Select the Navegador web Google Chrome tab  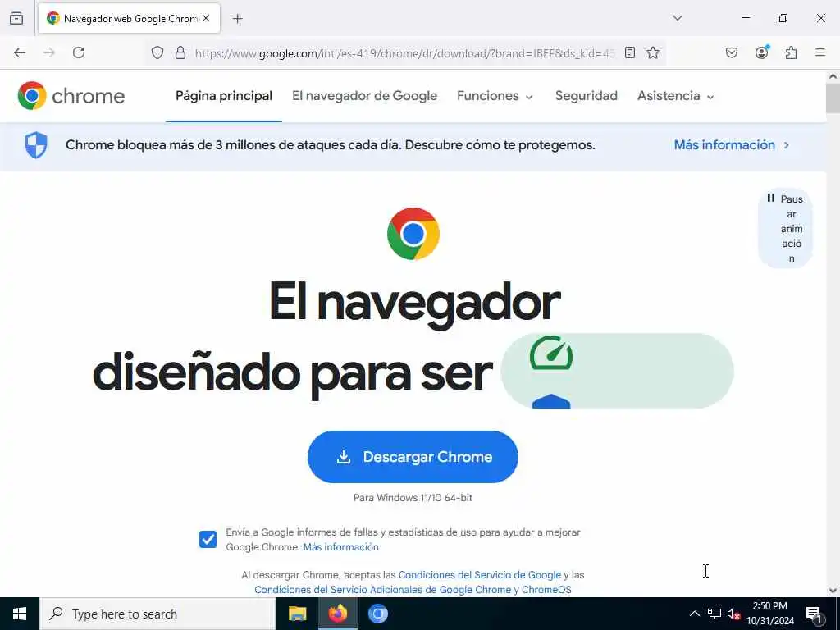click(129, 18)
